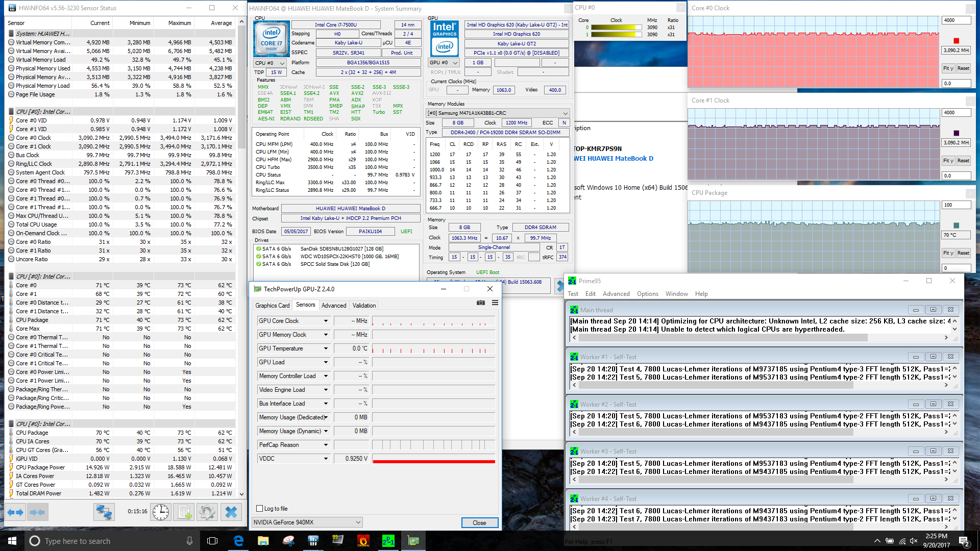Open Microsoft Edge from the taskbar
The image size is (980, 551).
[x=238, y=541]
